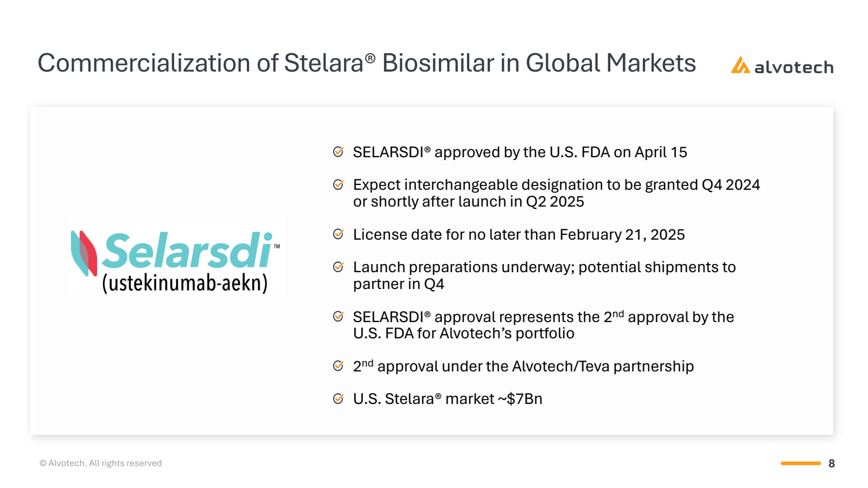
Task: Click the Selarsdi brand name wordmark
Action: (188, 250)
